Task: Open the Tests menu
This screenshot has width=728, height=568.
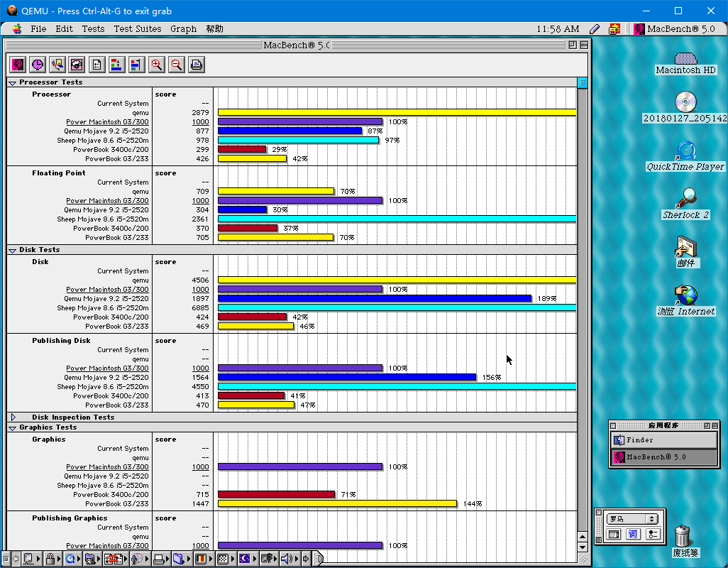Action: click(94, 29)
